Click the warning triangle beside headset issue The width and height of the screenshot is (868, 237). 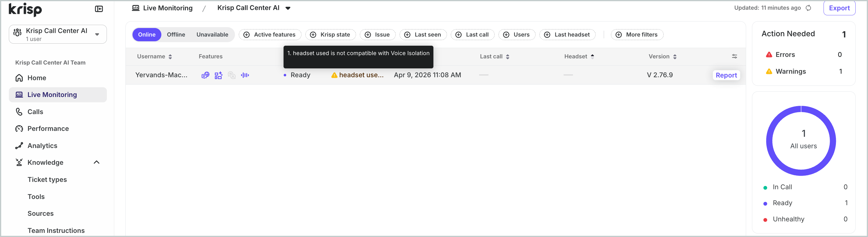334,75
